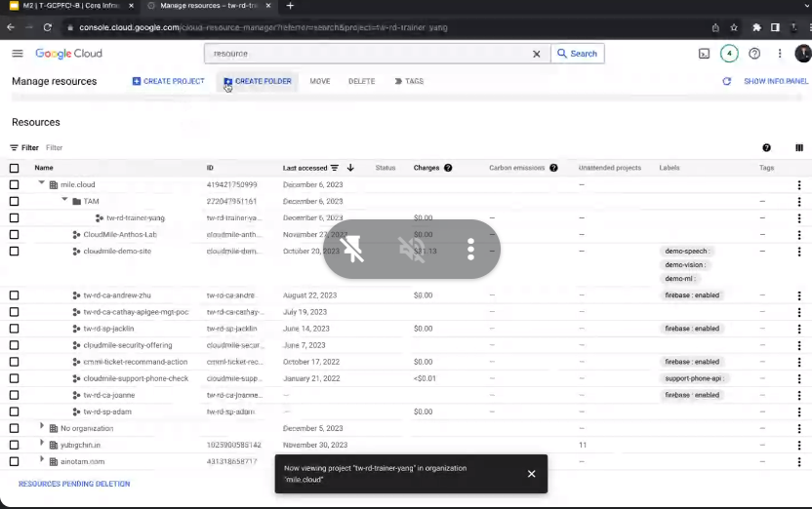
Task: Check the box for tw-rd-ca-andrew-zhu
Action: pyautogui.click(x=14, y=295)
